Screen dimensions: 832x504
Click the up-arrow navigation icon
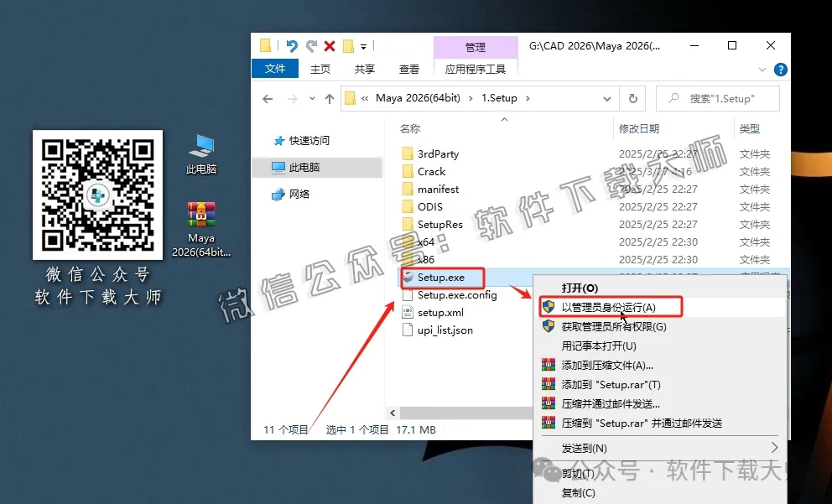click(329, 98)
